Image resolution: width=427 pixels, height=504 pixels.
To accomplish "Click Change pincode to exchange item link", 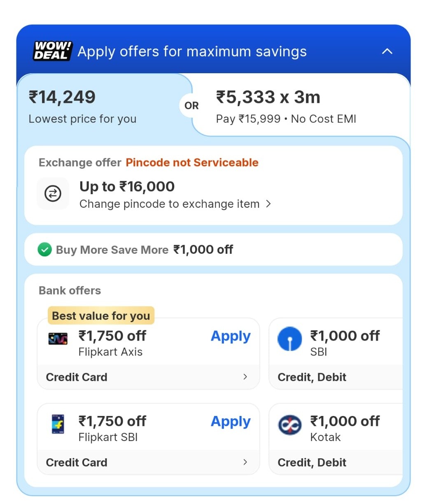I will 169,204.
